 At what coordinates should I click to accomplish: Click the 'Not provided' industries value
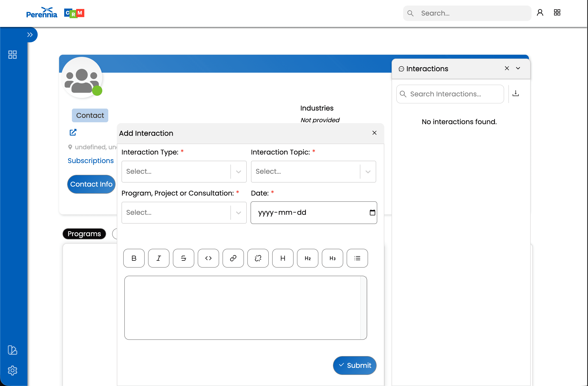click(320, 120)
